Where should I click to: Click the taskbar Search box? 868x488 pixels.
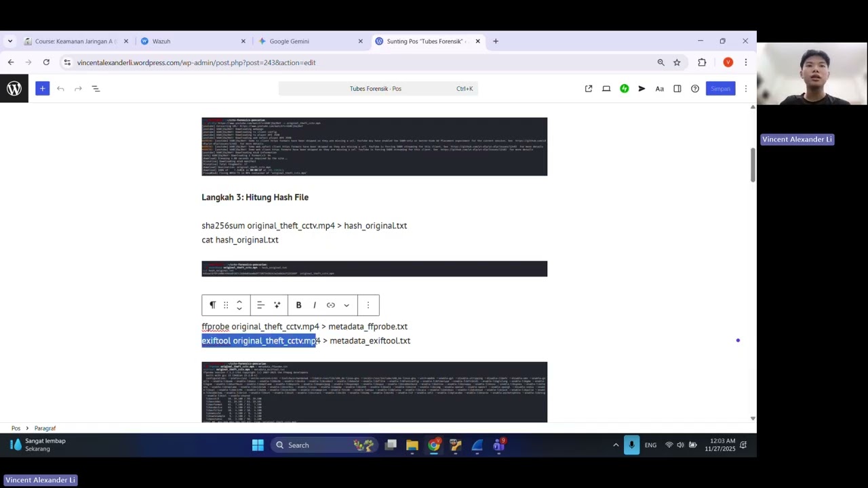(x=323, y=445)
